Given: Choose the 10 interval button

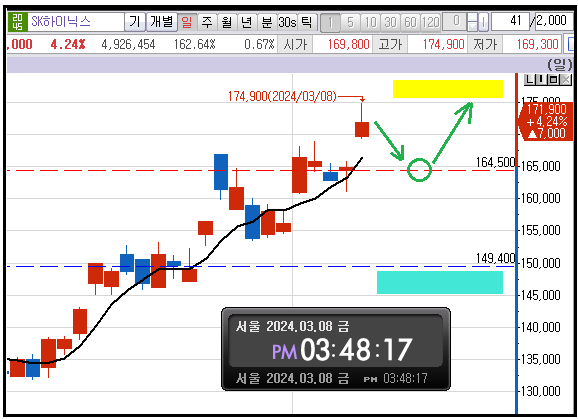Looking at the screenshot, I should pos(370,22).
